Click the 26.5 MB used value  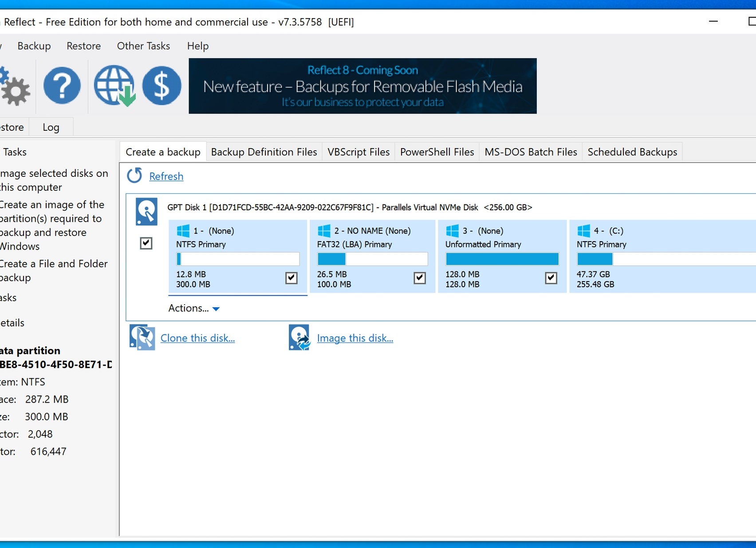click(x=332, y=274)
